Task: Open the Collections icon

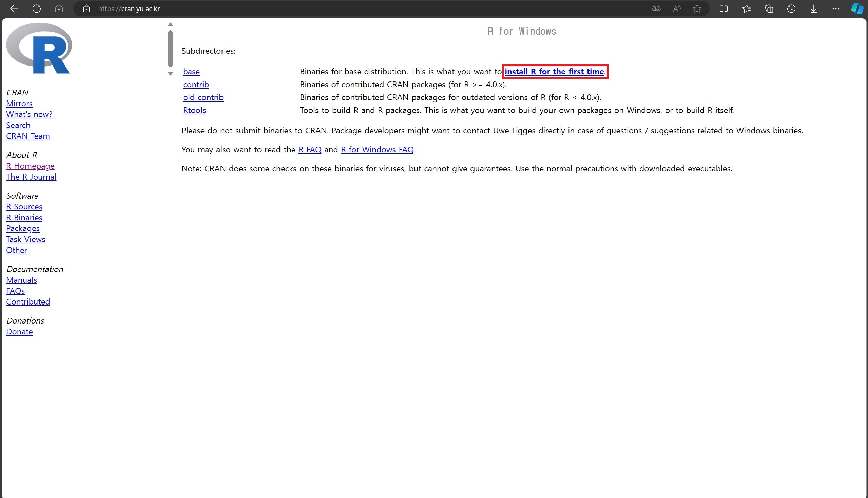Action: pyautogui.click(x=769, y=8)
